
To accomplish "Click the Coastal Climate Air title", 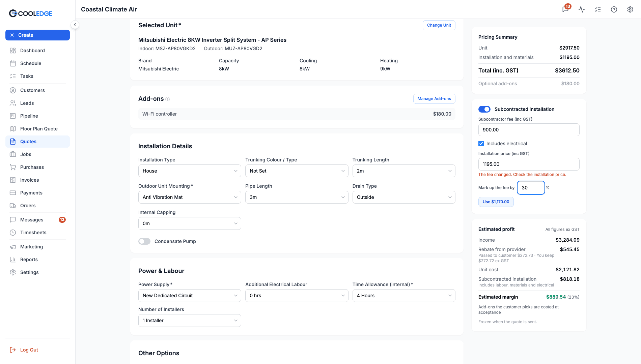I will point(109,9).
